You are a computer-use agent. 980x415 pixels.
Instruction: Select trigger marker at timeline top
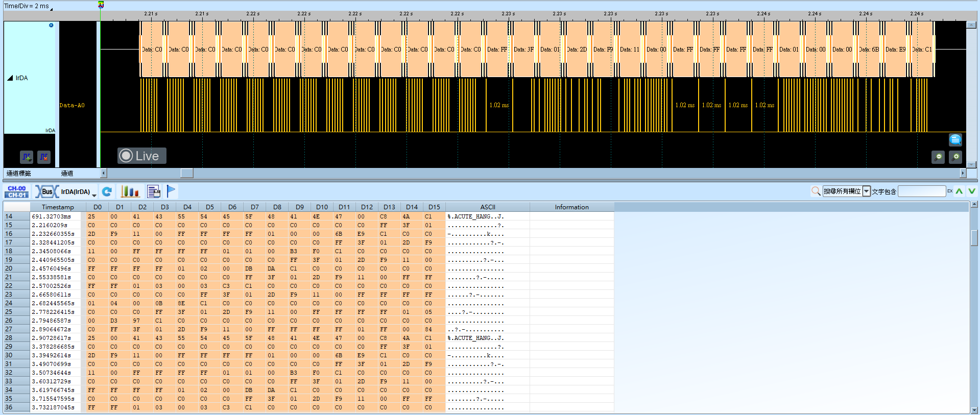[x=101, y=5]
